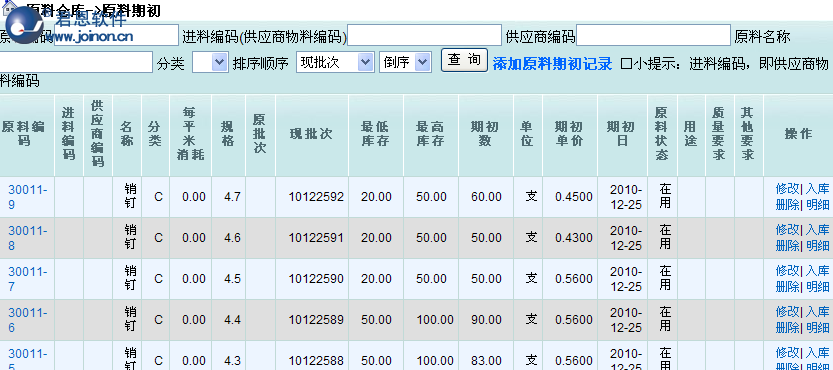This screenshot has width=833, height=370.
Task: Click 入库 for row 30011-8
Action: point(818,230)
